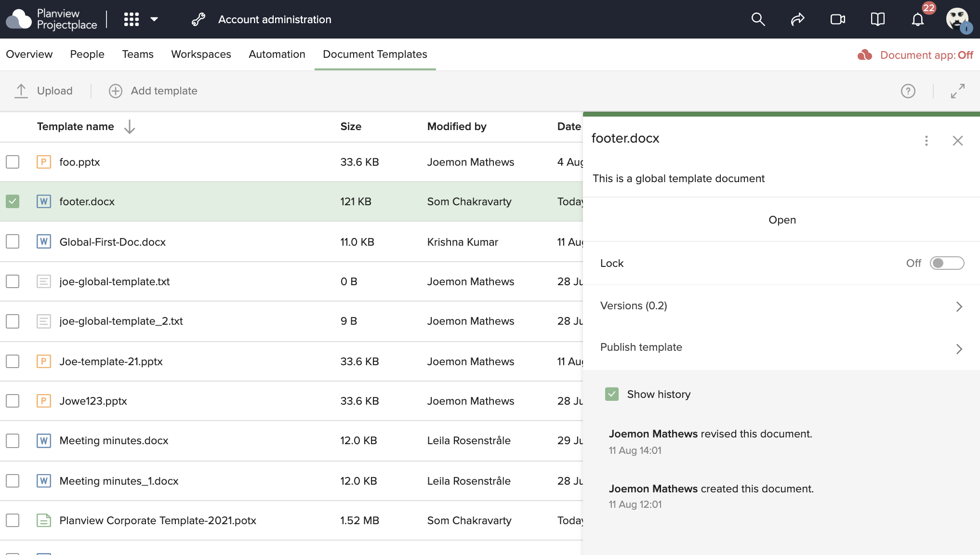Click the Word icon for Global-First-Doc.docx
The height and width of the screenshot is (555, 980).
tap(44, 242)
